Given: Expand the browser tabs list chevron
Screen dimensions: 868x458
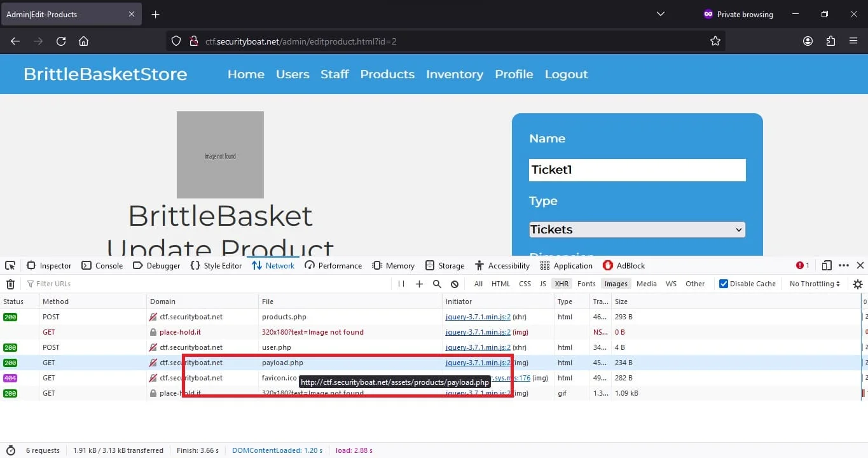Looking at the screenshot, I should click(661, 14).
